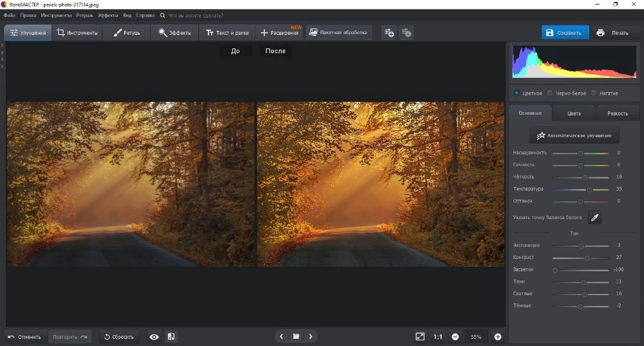Screen dimensions: 644x346
Task: Open the folder browse icon
Action: click(x=296, y=336)
